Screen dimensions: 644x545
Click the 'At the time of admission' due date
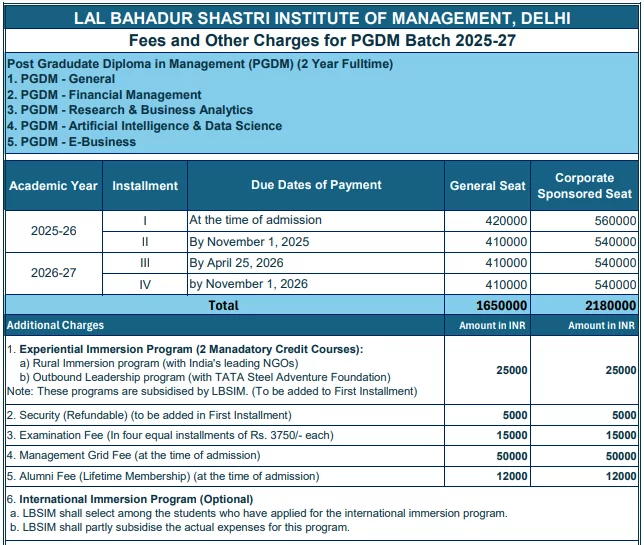click(256, 220)
